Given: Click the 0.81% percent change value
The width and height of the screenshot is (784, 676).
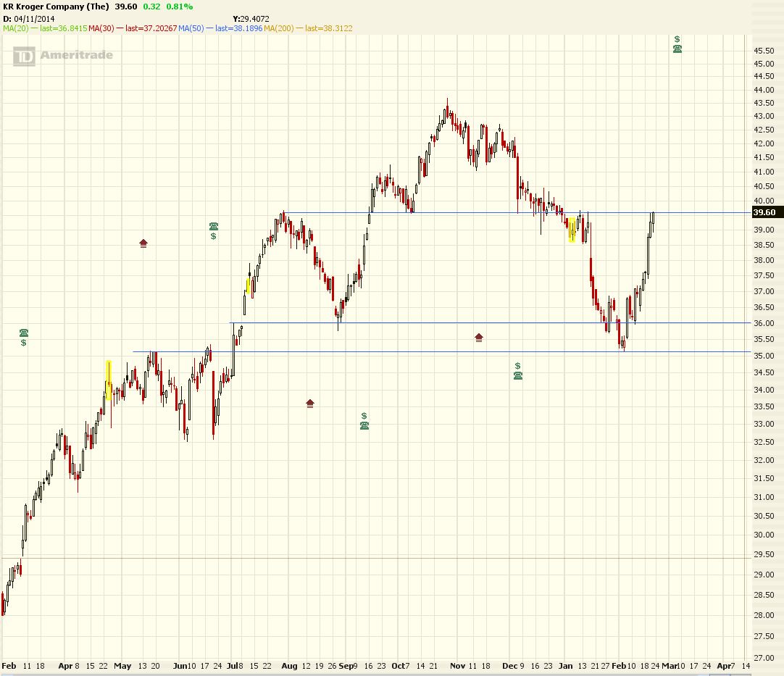Looking at the screenshot, I should (x=180, y=7).
